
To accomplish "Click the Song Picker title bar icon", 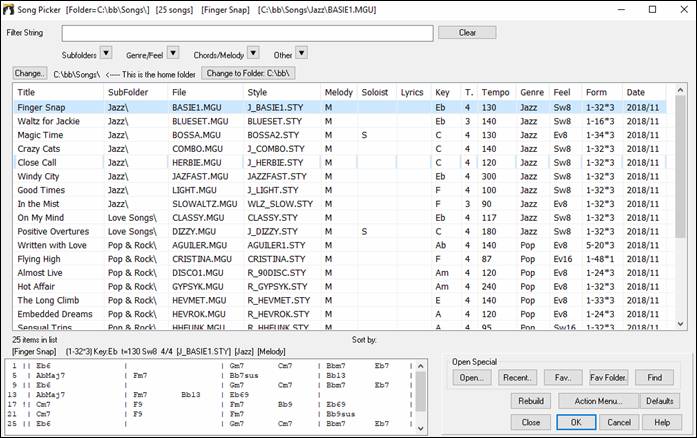I will (10, 9).
